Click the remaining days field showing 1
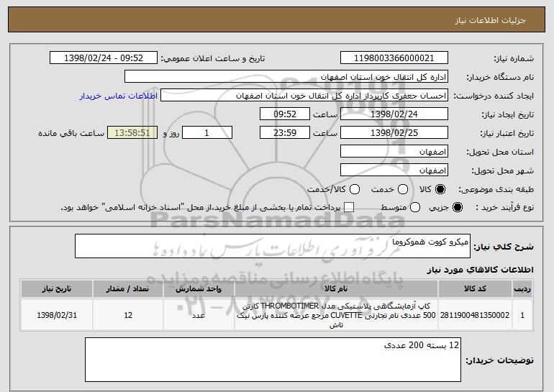Image resolution: width=554 pixels, height=392 pixels. click(x=207, y=133)
